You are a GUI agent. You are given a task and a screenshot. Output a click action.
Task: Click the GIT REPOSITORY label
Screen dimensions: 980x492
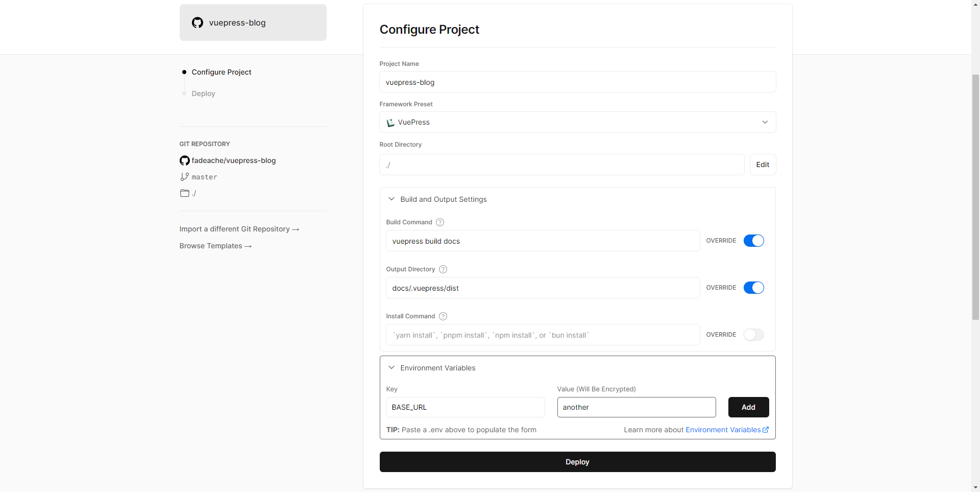coord(205,144)
